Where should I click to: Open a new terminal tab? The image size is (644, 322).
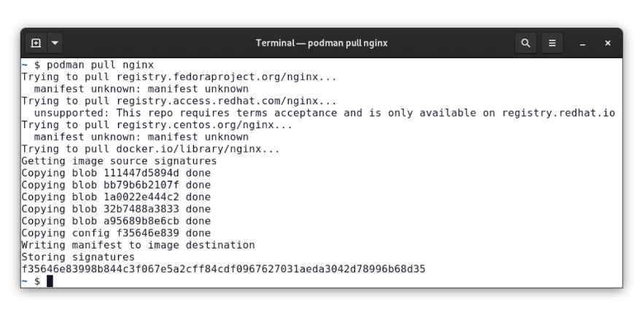[x=36, y=43]
